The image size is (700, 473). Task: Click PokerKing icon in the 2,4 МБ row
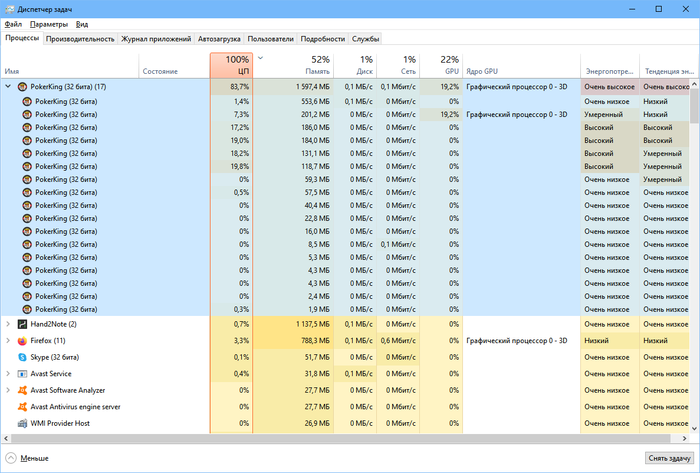tap(27, 296)
